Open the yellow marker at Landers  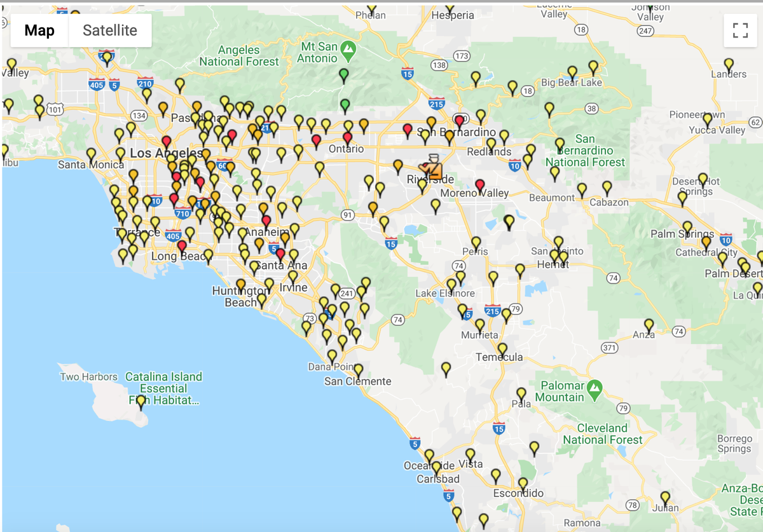[729, 65]
